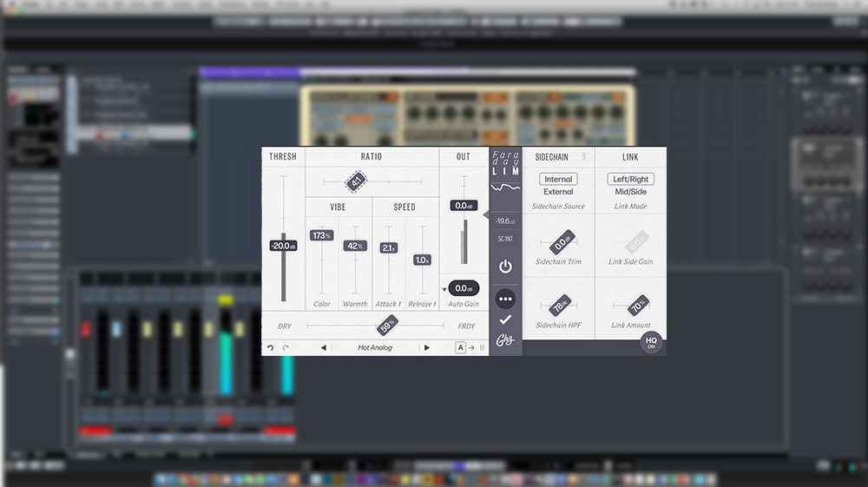The image size is (868, 487).
Task: Click the Release 1.0x slider handle
Action: [423, 260]
